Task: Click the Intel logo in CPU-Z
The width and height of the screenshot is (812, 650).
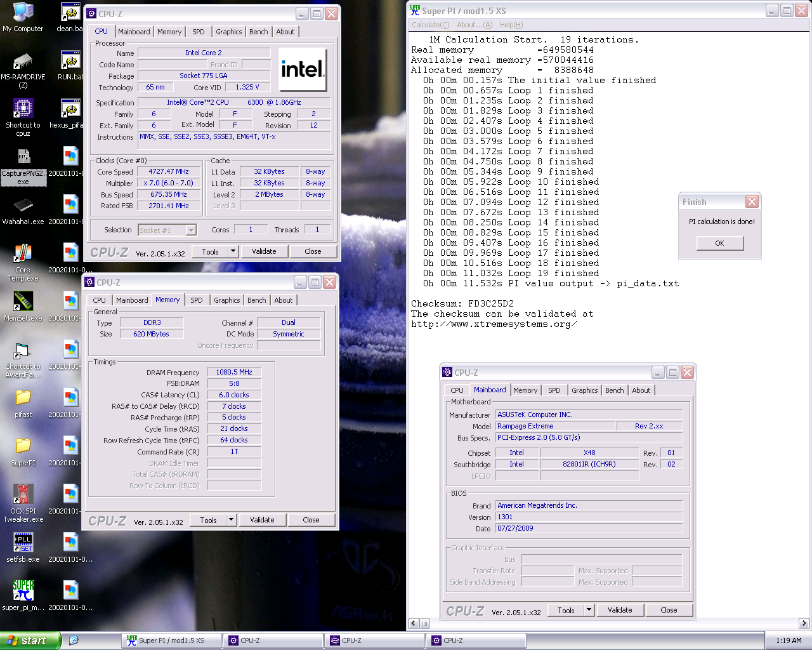Action: (303, 70)
